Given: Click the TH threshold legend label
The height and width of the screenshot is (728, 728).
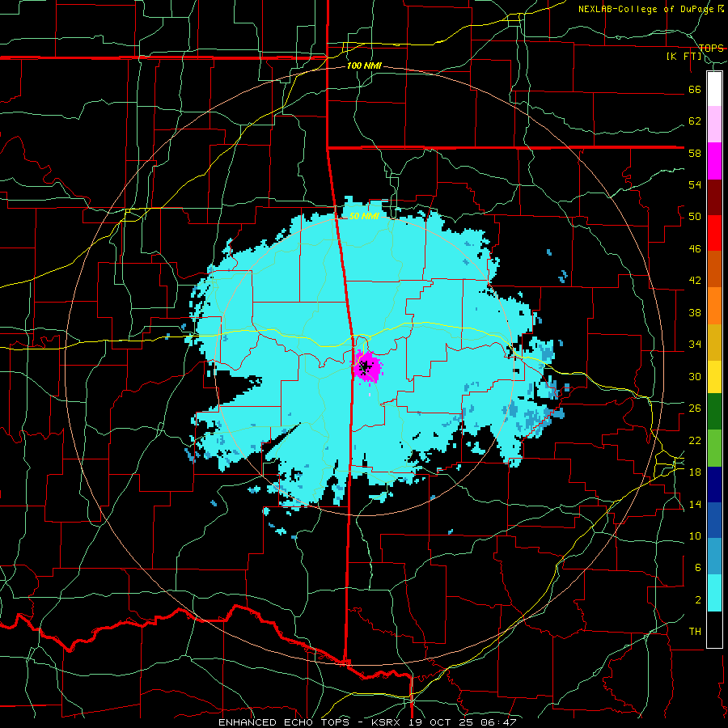Looking at the screenshot, I should click(695, 632).
